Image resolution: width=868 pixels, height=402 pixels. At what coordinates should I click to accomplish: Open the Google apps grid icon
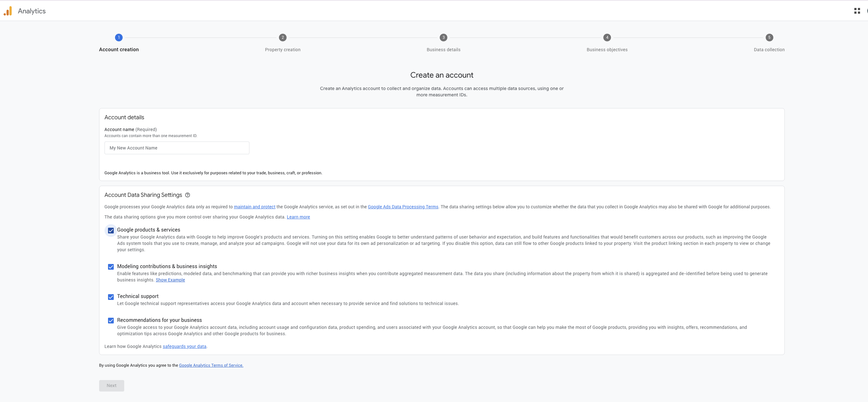pyautogui.click(x=857, y=11)
